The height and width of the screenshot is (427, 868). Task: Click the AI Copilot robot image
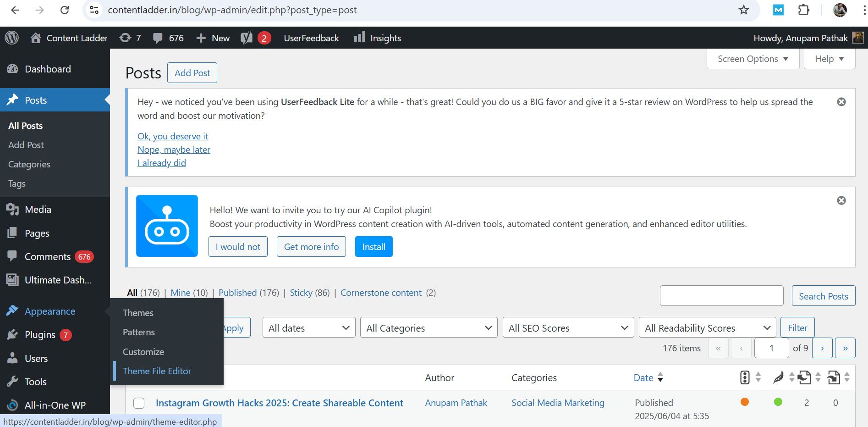[x=167, y=226]
